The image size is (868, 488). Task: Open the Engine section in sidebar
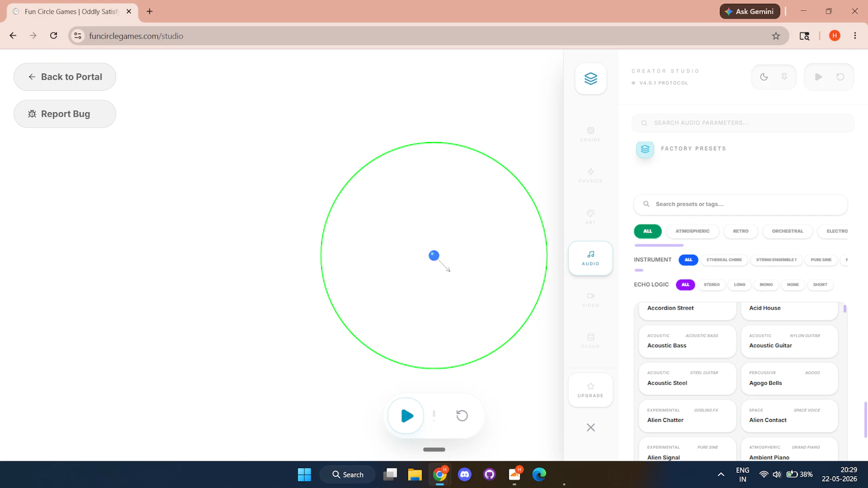pos(590,134)
